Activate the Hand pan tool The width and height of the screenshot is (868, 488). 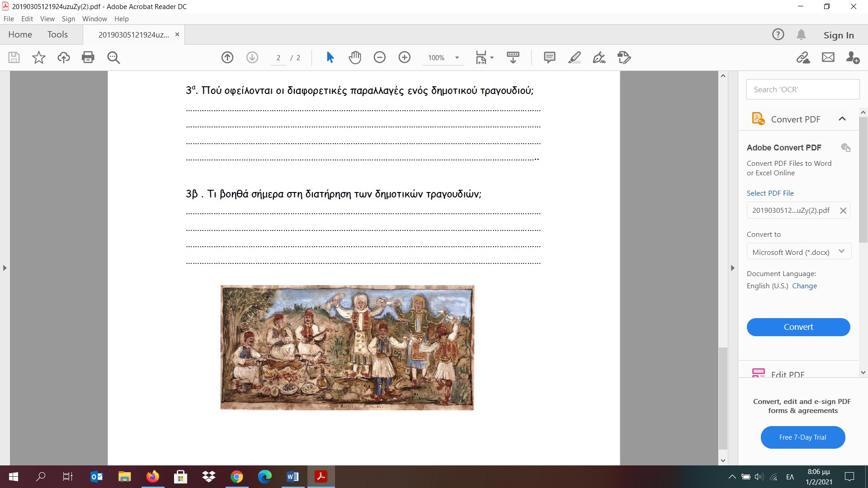point(355,57)
